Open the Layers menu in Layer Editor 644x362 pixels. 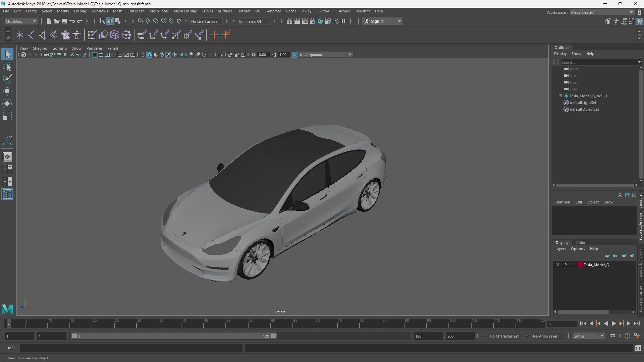(x=560, y=249)
